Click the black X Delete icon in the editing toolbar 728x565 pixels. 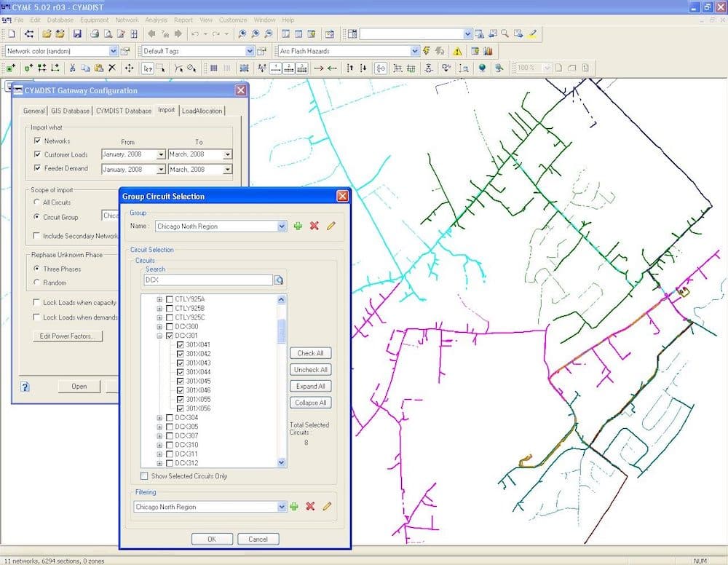112,68
